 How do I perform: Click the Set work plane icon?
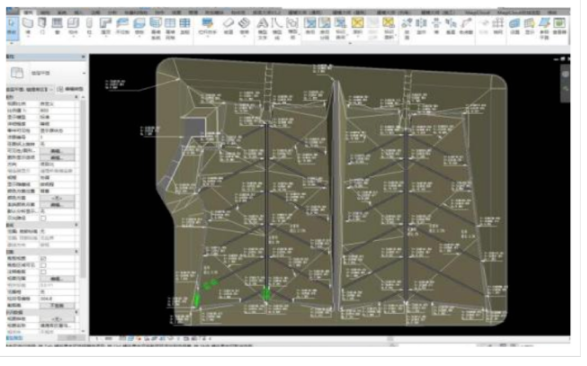click(x=515, y=26)
